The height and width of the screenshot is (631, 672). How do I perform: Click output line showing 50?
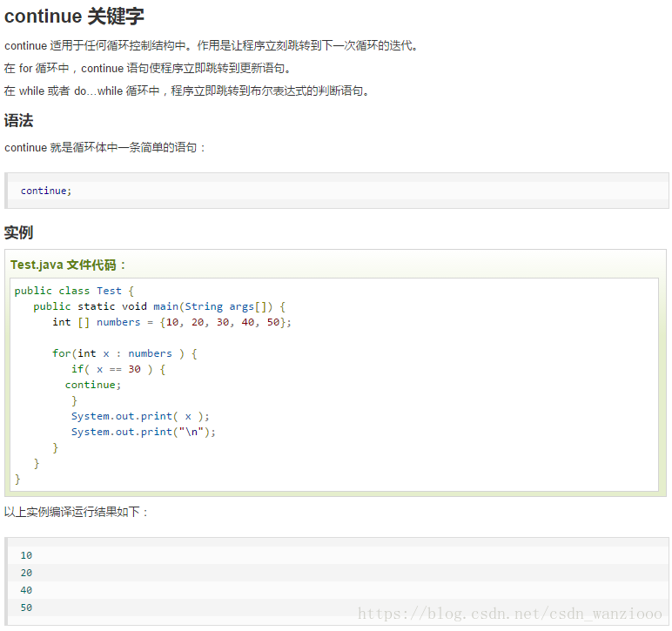point(26,608)
